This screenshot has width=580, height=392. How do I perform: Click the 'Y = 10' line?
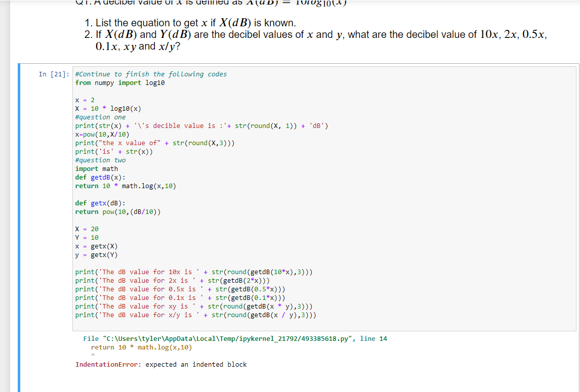coord(87,237)
